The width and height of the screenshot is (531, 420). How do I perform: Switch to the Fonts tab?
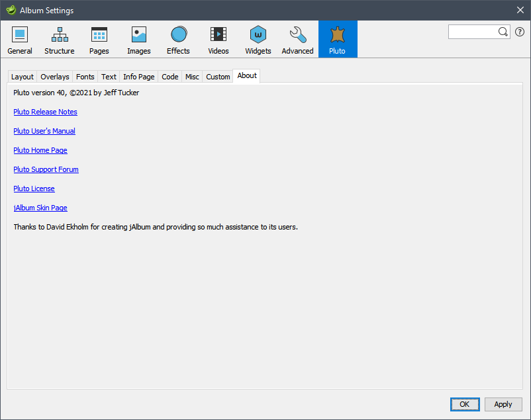point(85,77)
